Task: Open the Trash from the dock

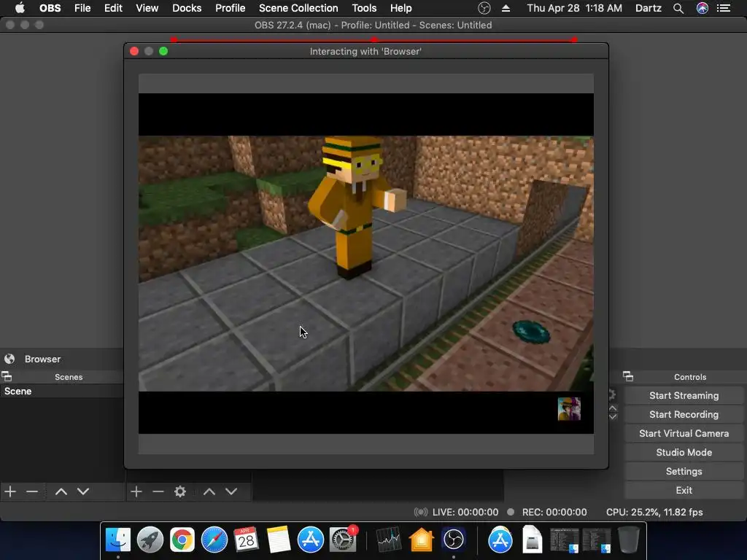Action: [628, 540]
